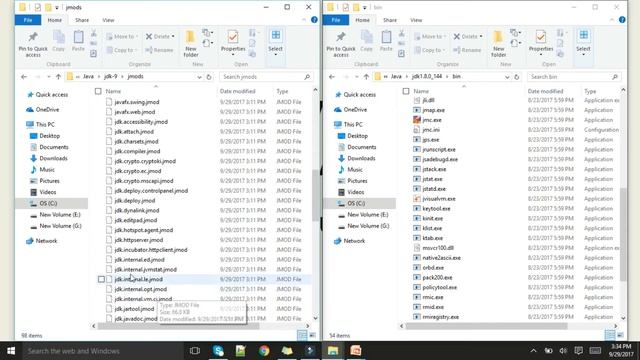Click Rename button in bin window
The height and width of the screenshot is (360, 640).
[x=467, y=50]
